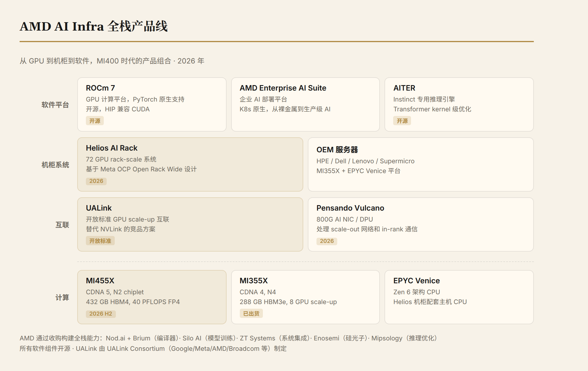Click the 开源 tag under AITER
Image resolution: width=588 pixels, height=371 pixels.
click(402, 121)
